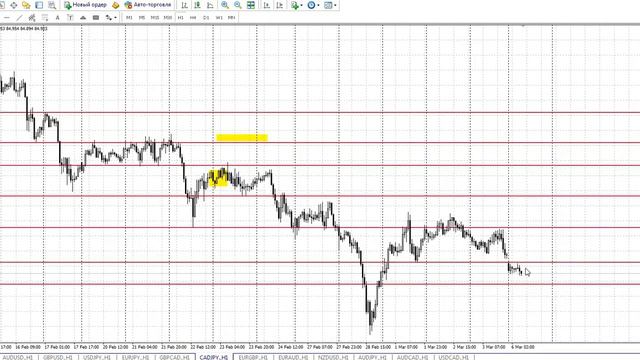Screen dimensions: 640x360
Task: Open the Strategy Tester magnifier icon
Action: (x=52, y=5)
